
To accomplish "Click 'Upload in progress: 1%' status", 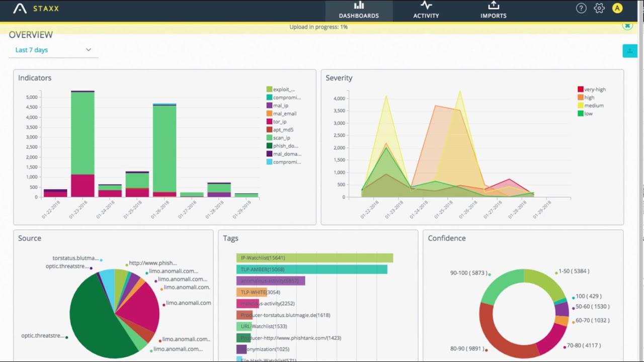I will (318, 27).
